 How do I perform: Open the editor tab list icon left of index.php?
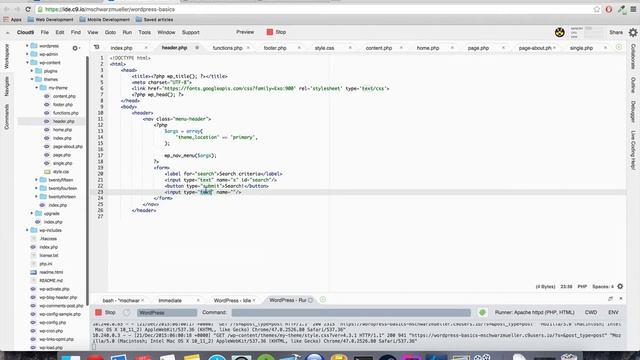tap(97, 47)
